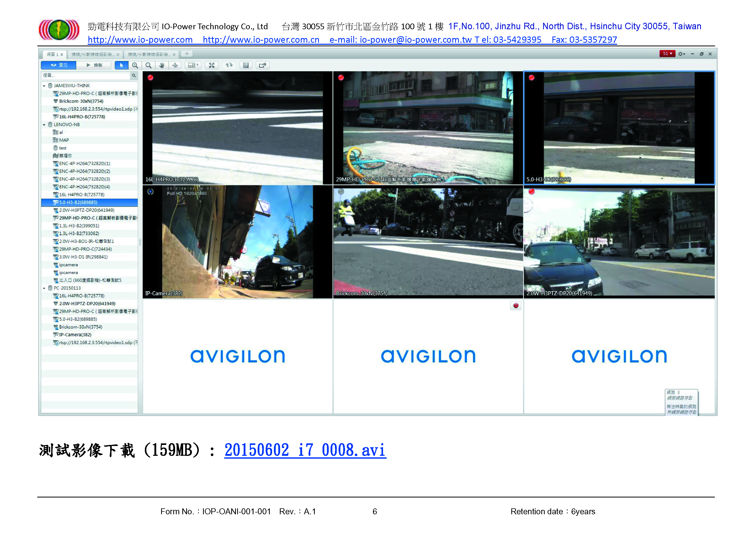The height and width of the screenshot is (535, 756).
Task: Select the 16L-H4PRO-B video tile
Action: 237,128
